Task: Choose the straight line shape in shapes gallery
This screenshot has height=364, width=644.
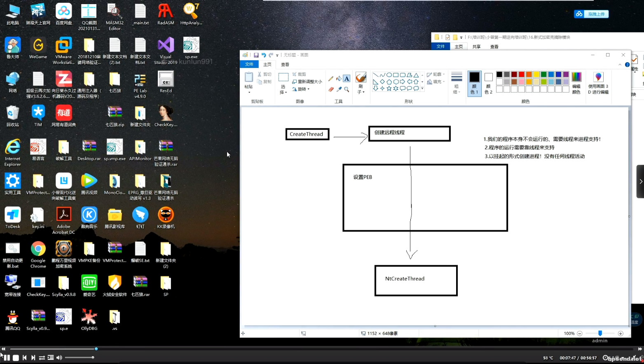Action: click(x=375, y=75)
